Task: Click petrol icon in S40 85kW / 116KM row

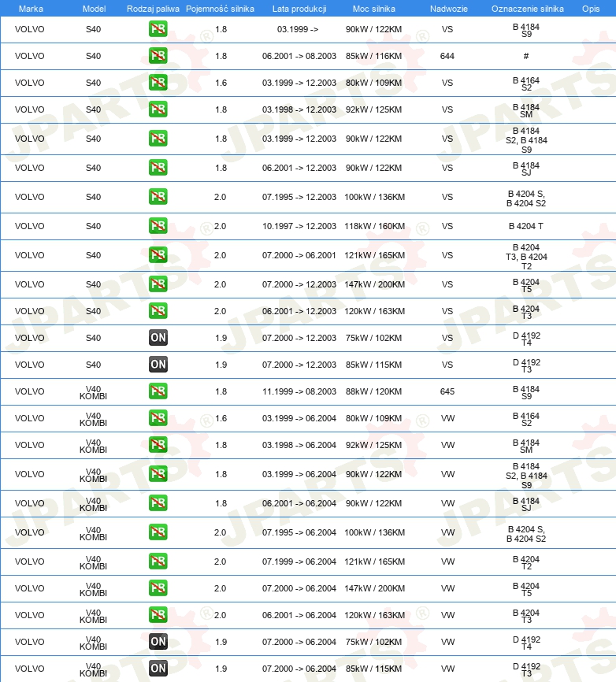Action: (x=158, y=56)
